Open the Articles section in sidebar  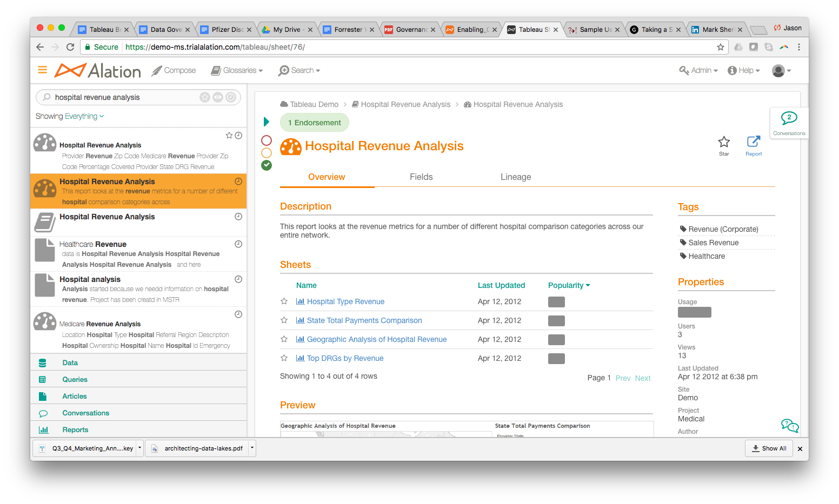(138, 396)
